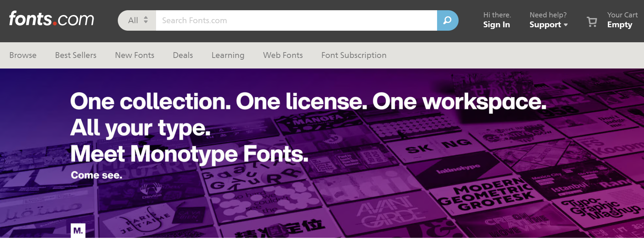The width and height of the screenshot is (644, 243).
Task: Click the Modern Geometric Grotesk specimen card
Action: pyautogui.click(x=487, y=195)
